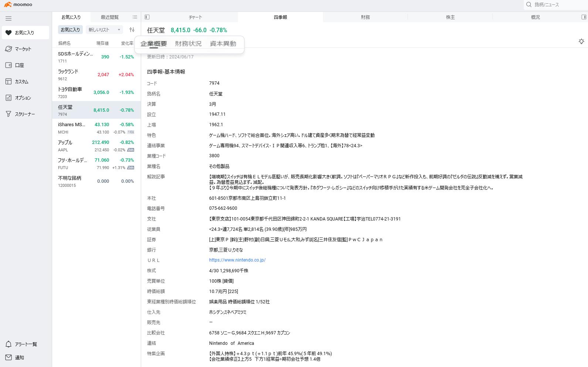Select 財務状況 sub-tab
This screenshot has width=588, height=367.
188,44
